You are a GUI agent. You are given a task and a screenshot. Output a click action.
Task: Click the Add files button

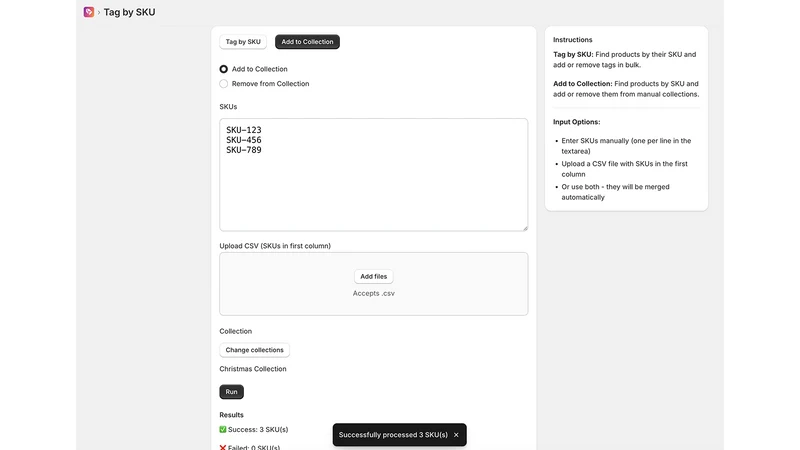[x=373, y=277]
